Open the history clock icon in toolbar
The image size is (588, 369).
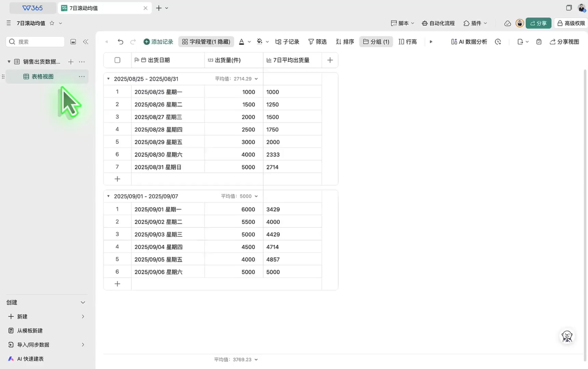(x=498, y=42)
